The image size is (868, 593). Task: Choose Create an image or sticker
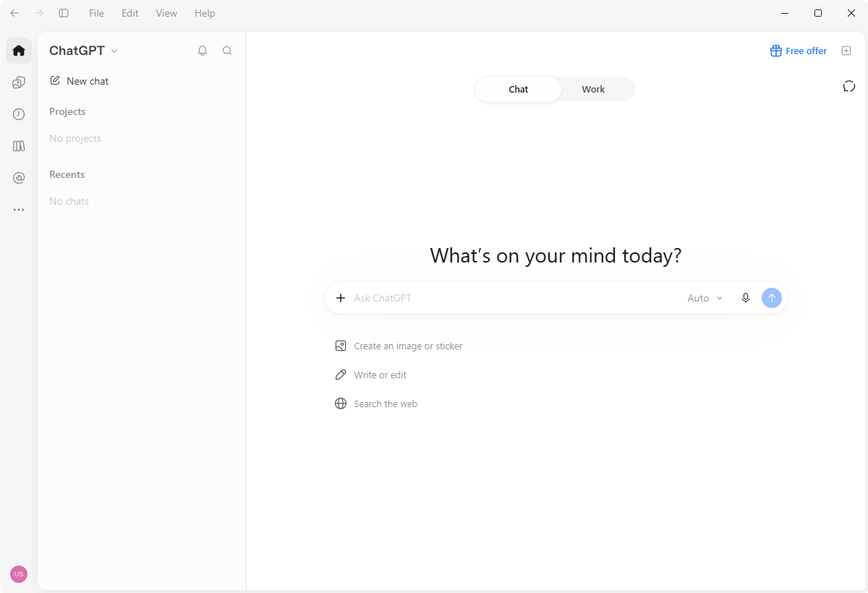coord(399,346)
